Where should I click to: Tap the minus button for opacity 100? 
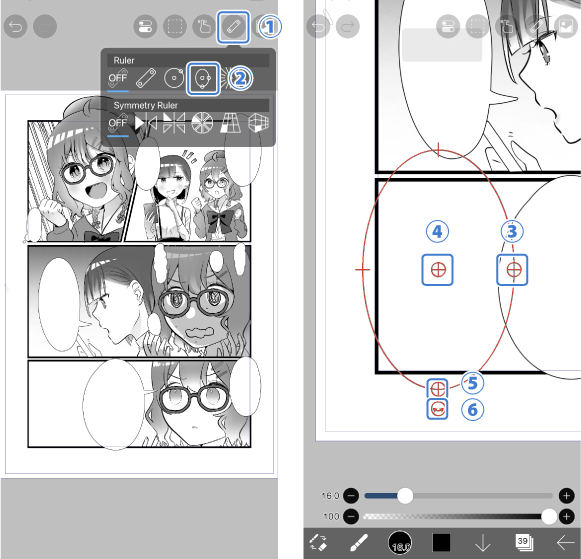(351, 516)
